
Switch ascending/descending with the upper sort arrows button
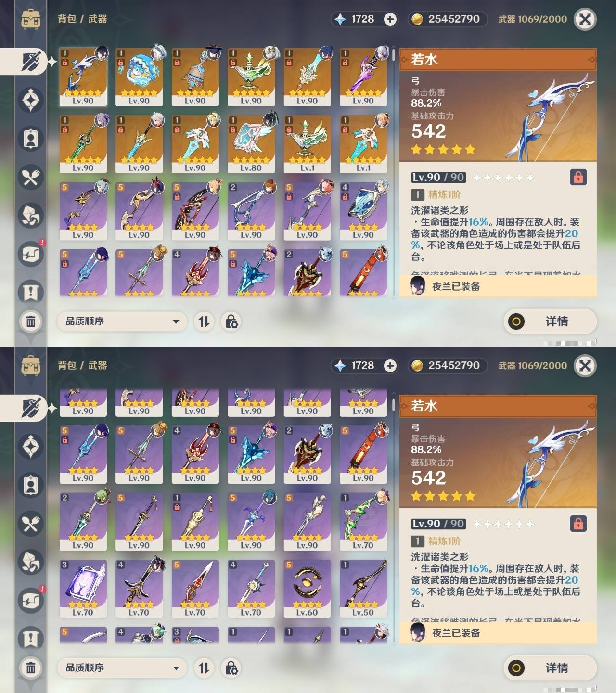[204, 321]
